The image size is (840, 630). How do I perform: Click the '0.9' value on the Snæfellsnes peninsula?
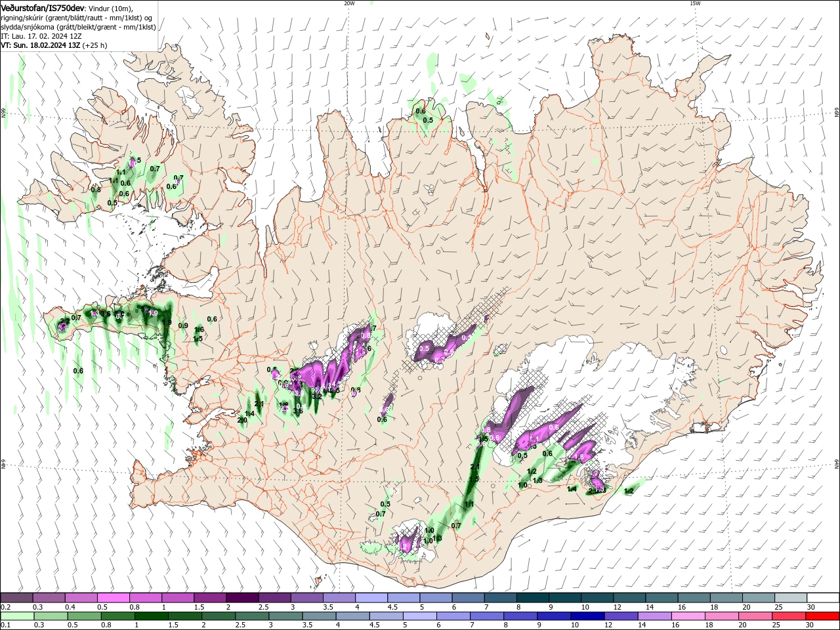pyautogui.click(x=183, y=325)
